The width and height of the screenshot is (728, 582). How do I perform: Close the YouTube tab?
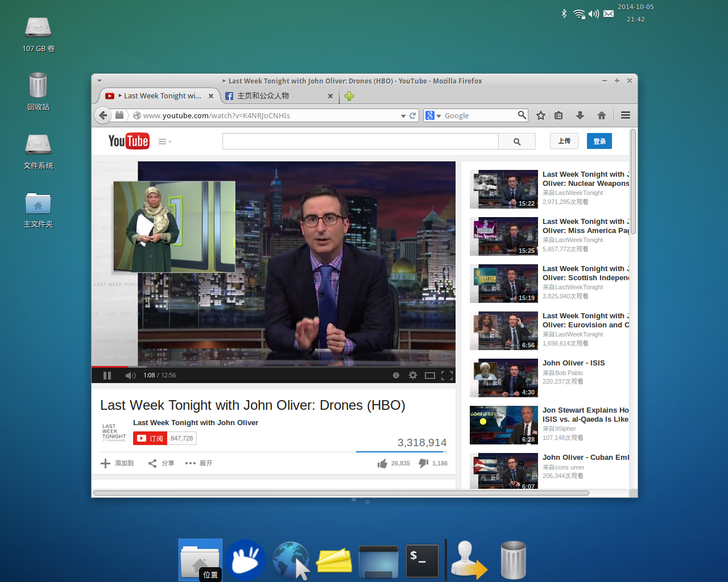pos(211,96)
